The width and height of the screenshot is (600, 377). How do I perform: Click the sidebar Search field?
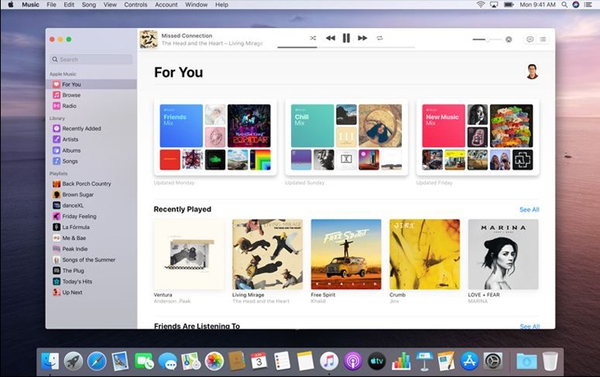coord(91,59)
